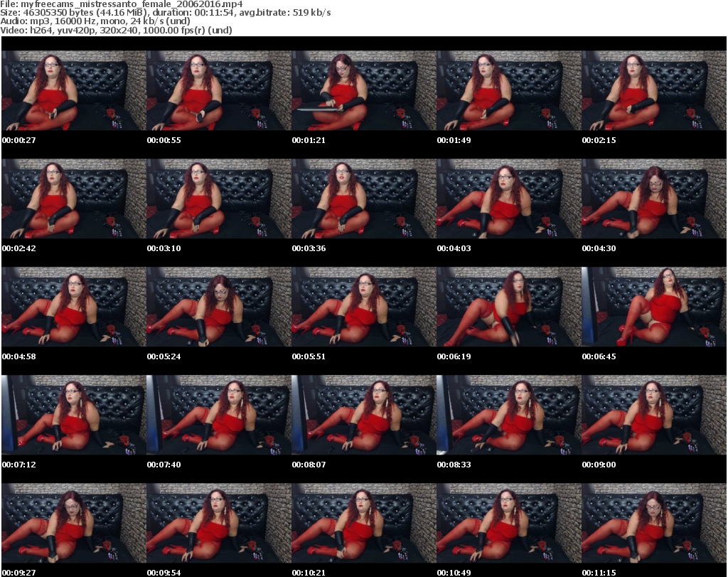
Task: Click the Video codec info line
Action: point(116,30)
